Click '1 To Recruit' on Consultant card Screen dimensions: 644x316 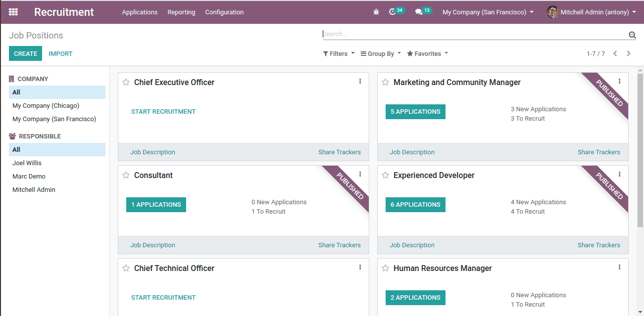pyautogui.click(x=268, y=212)
